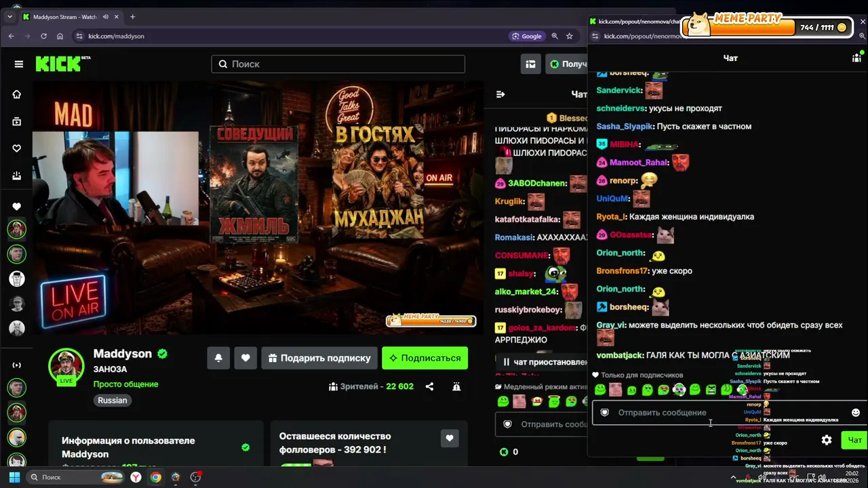Click the Зрителей - 22 602 viewer count
Screen dimensions: 868x488
click(x=371, y=386)
